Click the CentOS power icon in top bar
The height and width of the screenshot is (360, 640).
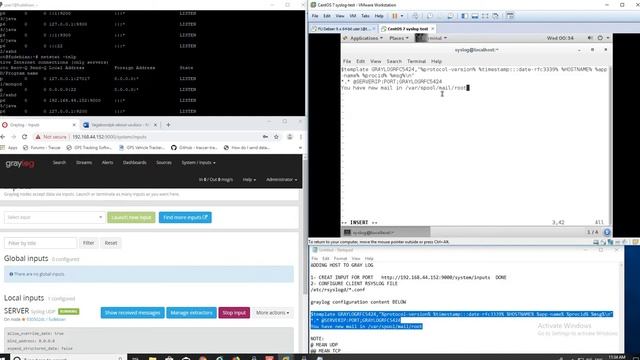pos(600,38)
